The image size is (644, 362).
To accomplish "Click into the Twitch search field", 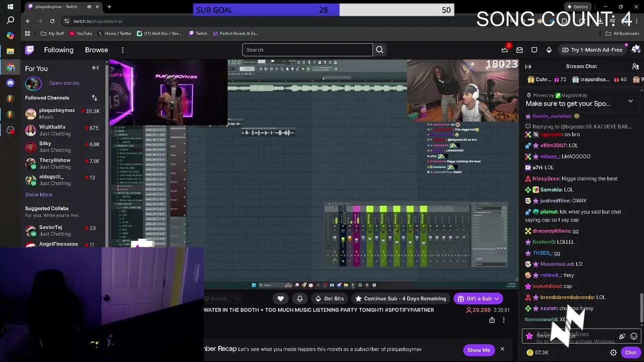I will click(307, 50).
